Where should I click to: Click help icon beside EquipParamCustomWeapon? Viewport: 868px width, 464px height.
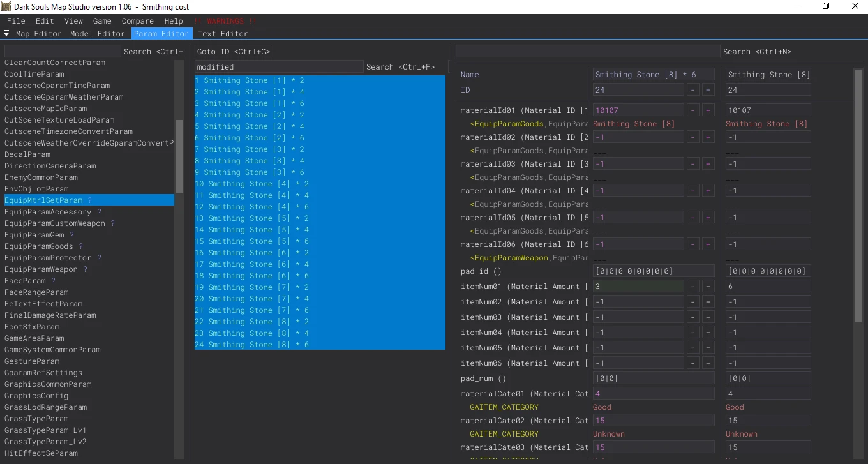[113, 223]
